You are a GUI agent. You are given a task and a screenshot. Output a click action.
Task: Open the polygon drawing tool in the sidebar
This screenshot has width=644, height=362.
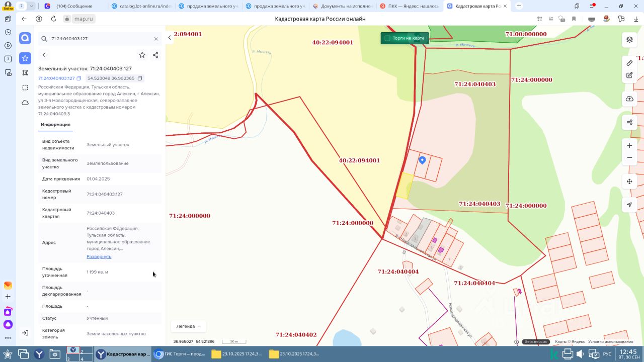pos(25,73)
